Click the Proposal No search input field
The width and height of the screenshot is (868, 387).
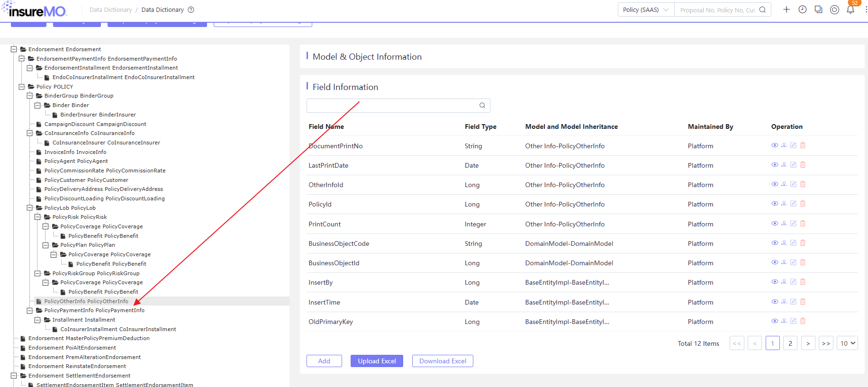[718, 9]
